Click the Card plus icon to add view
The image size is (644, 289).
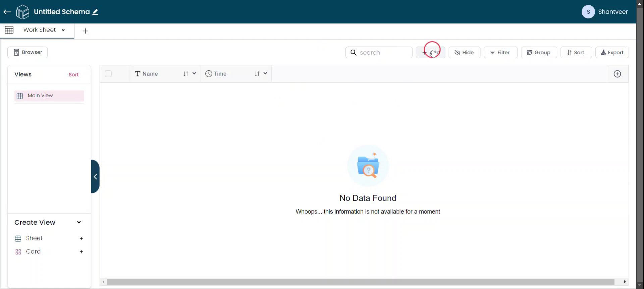coord(81,252)
